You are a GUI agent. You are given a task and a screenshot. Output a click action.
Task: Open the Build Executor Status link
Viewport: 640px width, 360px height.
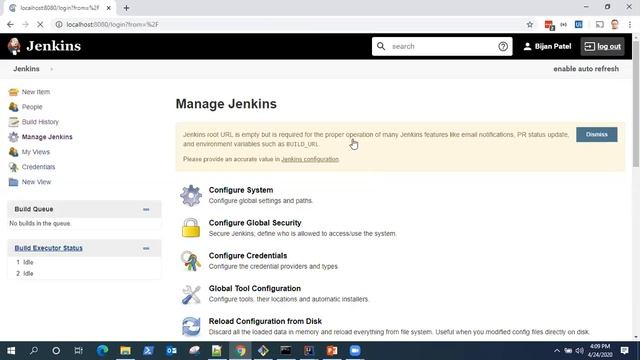coord(49,248)
